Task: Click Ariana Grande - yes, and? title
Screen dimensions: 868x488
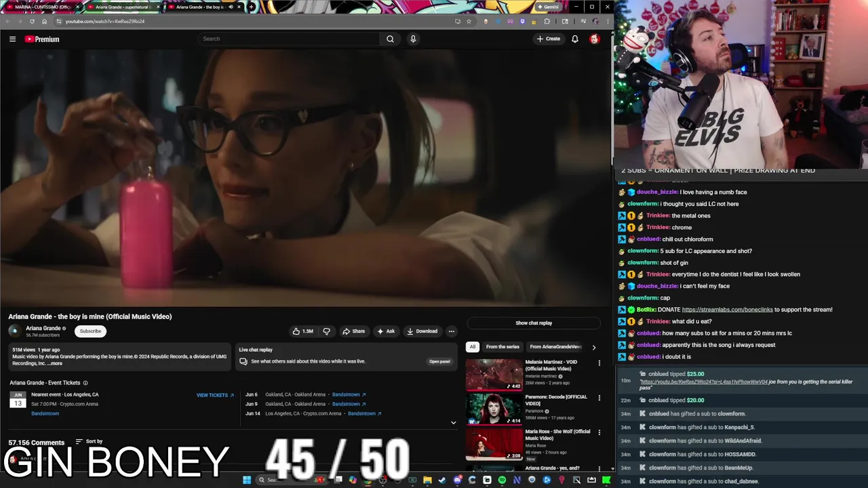Action: point(552,468)
